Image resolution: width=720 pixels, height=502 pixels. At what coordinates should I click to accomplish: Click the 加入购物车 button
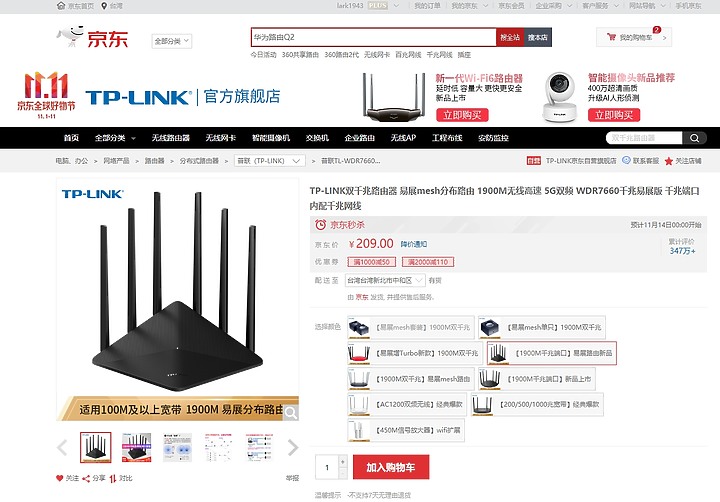pyautogui.click(x=391, y=467)
